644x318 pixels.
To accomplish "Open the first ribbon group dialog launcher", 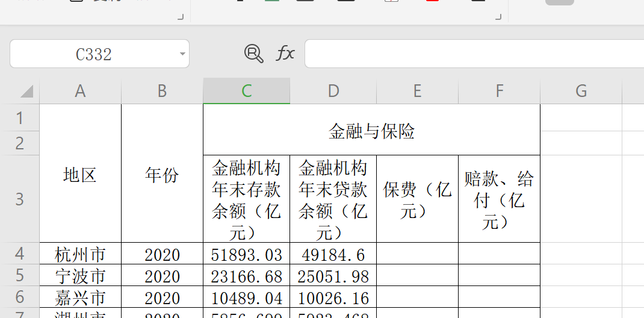I will point(181,17).
